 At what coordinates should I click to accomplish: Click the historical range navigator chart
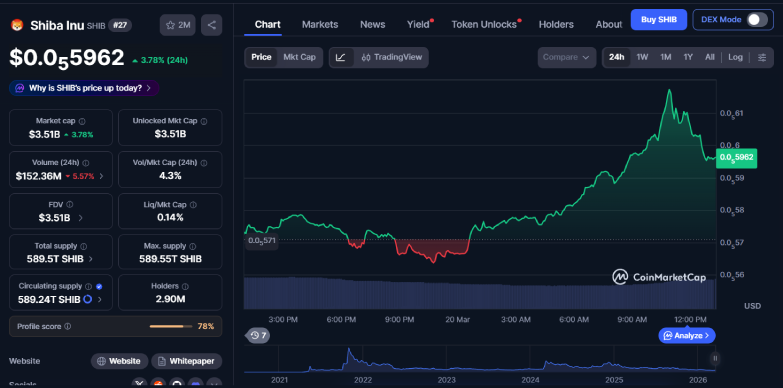pyautogui.click(x=479, y=360)
